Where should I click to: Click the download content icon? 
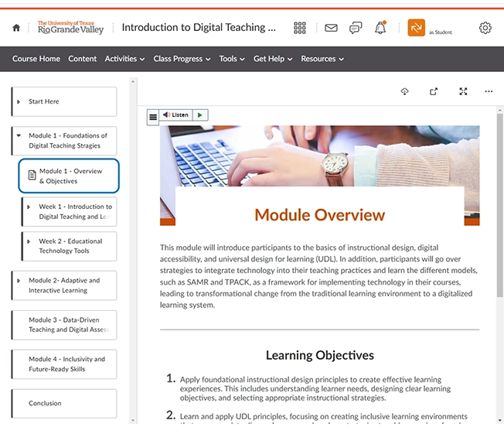(405, 92)
